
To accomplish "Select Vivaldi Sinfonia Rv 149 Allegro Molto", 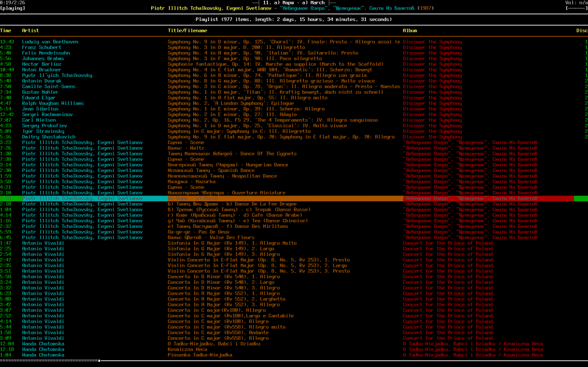I will [294, 243].
